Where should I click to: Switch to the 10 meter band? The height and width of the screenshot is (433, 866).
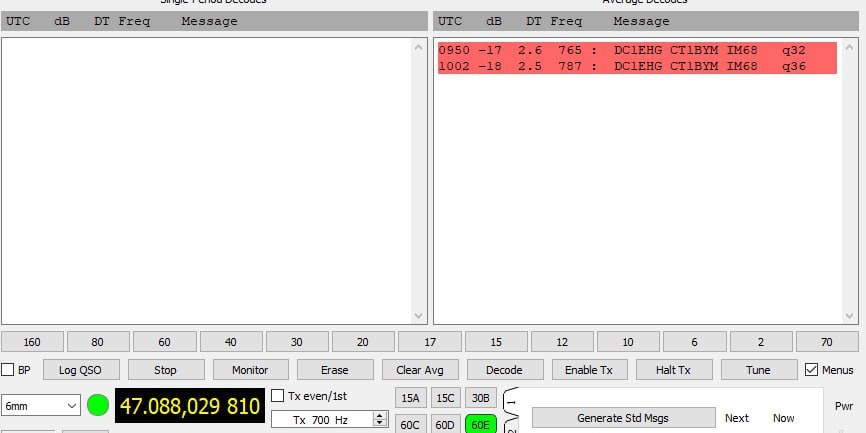pos(628,342)
